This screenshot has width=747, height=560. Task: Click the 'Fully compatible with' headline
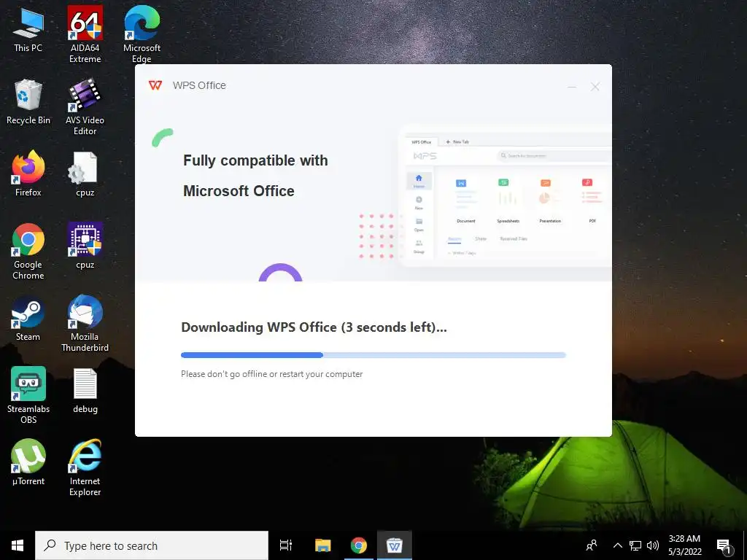pyautogui.click(x=255, y=160)
